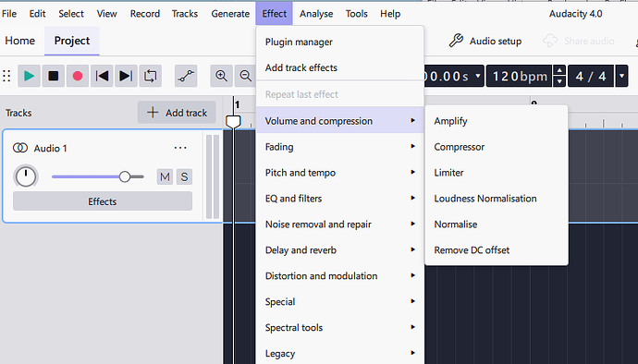Zoom out with magnifier minus icon
Viewport: 638px width, 364px height.
pos(245,76)
